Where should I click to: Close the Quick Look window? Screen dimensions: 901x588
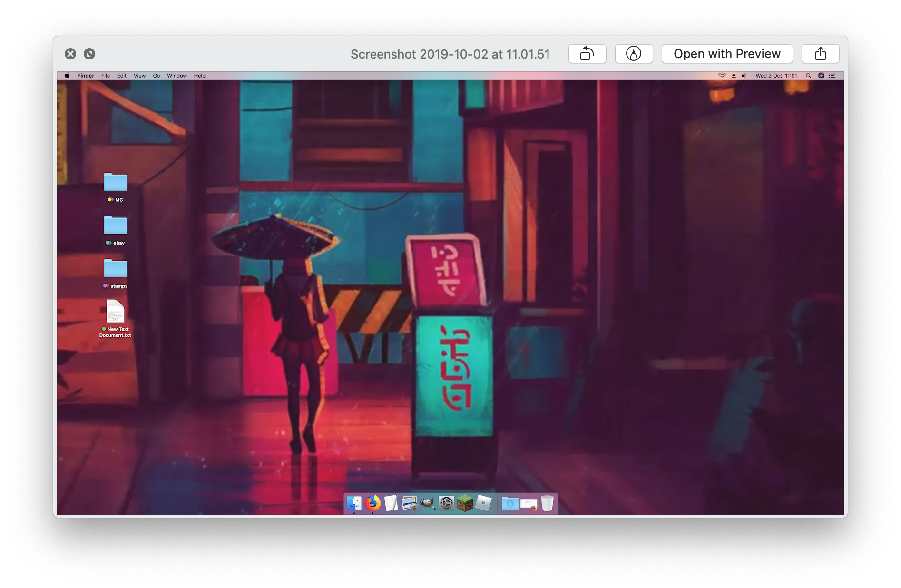pyautogui.click(x=70, y=54)
